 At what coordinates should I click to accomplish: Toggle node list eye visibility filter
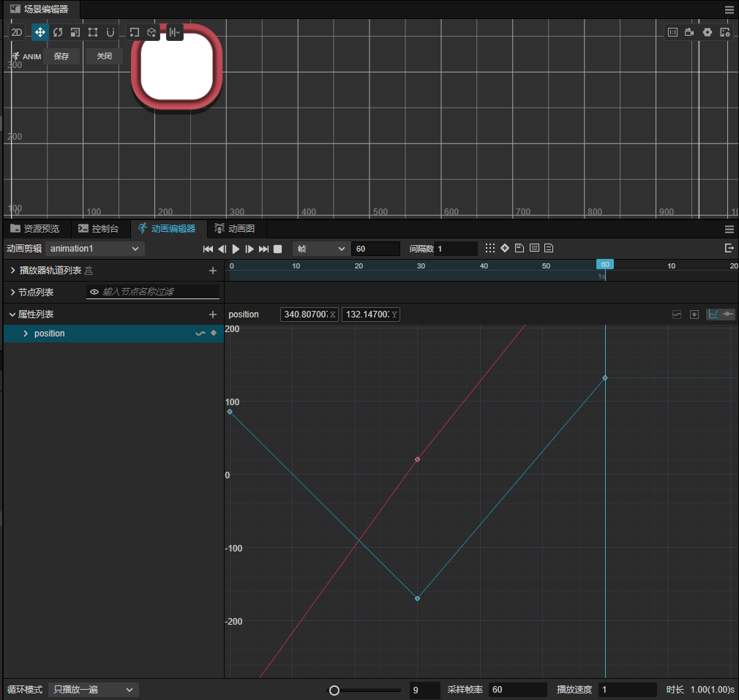(x=94, y=292)
